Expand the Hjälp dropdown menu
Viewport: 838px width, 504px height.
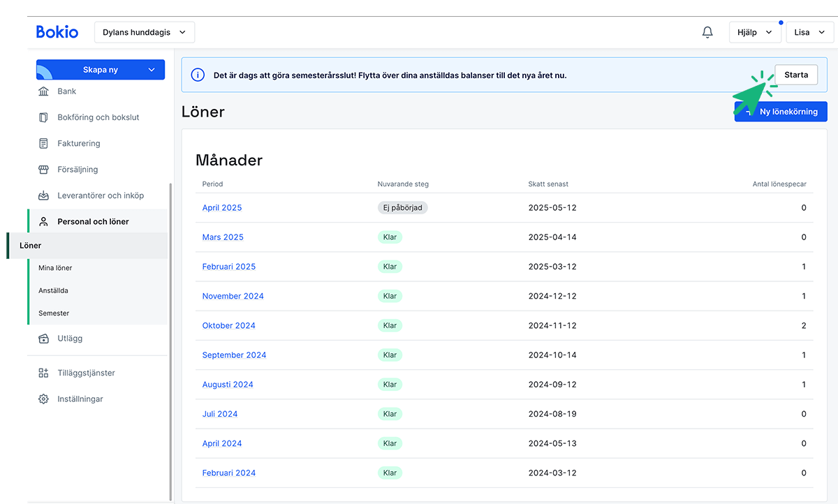click(x=754, y=32)
